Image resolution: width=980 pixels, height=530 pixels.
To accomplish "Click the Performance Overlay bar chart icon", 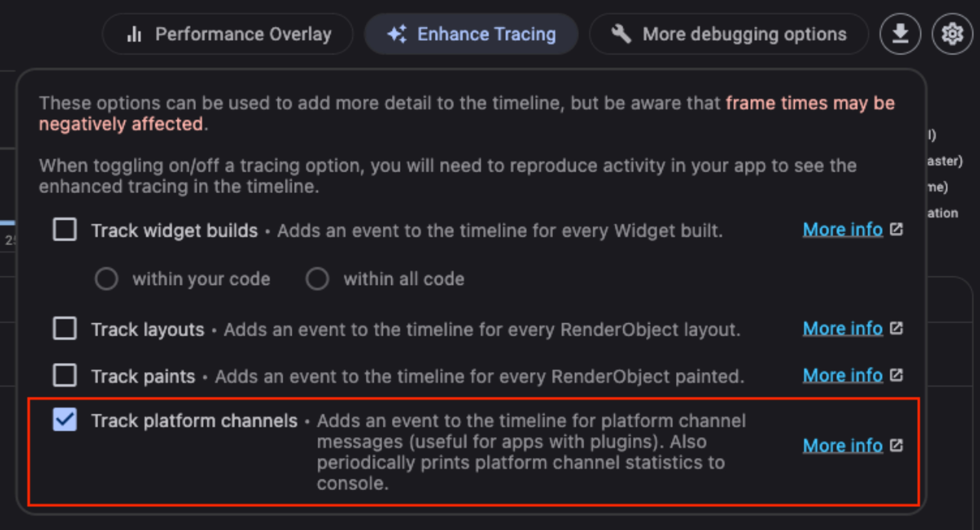I will click(x=134, y=34).
